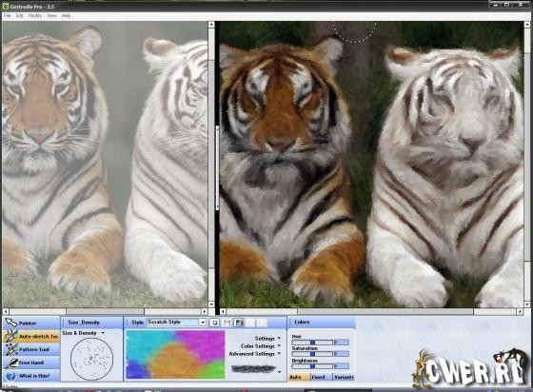This screenshot has height=392, width=533.
Task: Click the left arrow of canvas horizontal scrollbar
Action: click(223, 311)
